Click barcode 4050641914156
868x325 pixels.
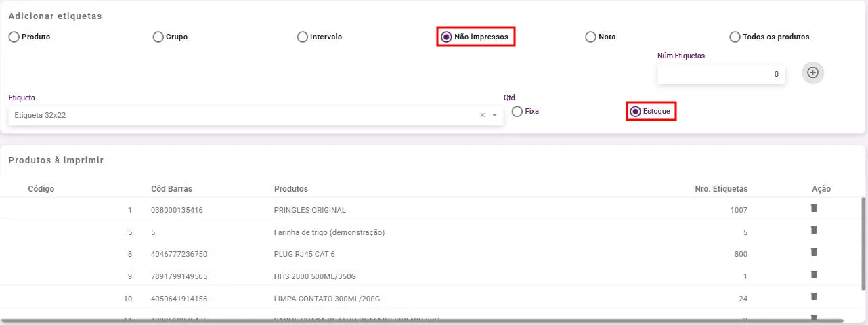tap(179, 299)
